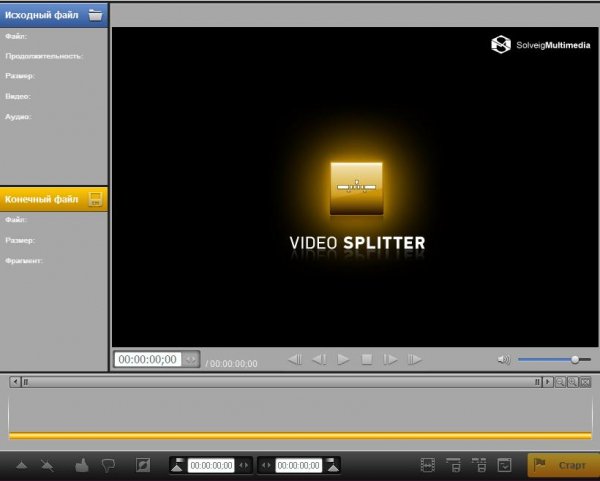Click arrows next to left marker time
600x481 pixels.
(x=243, y=466)
